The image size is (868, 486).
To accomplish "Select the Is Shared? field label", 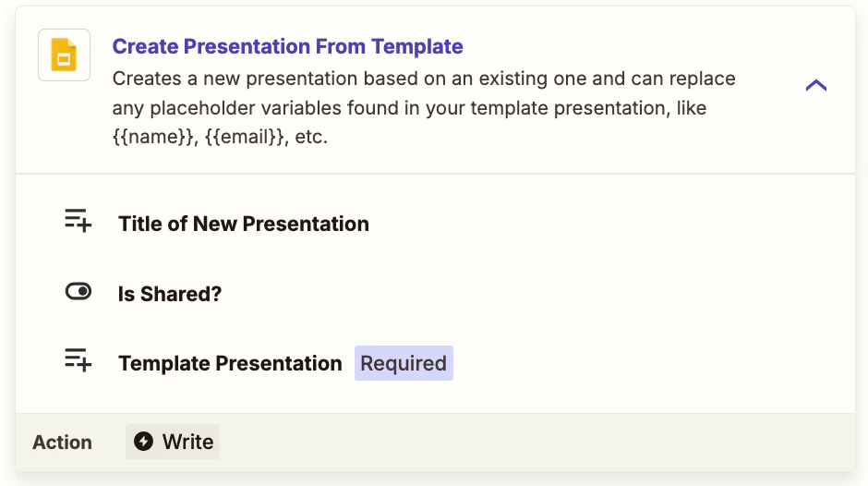I will pos(170,294).
